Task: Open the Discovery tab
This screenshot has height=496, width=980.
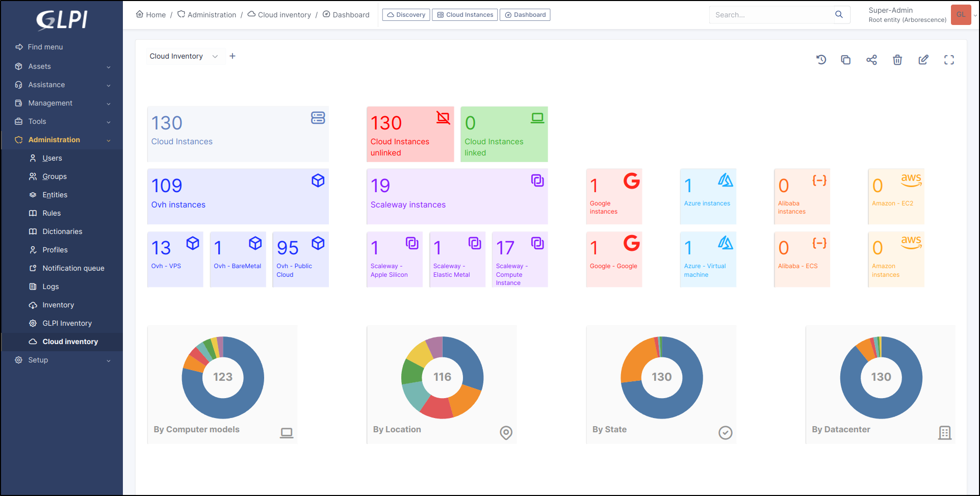Action: 406,15
